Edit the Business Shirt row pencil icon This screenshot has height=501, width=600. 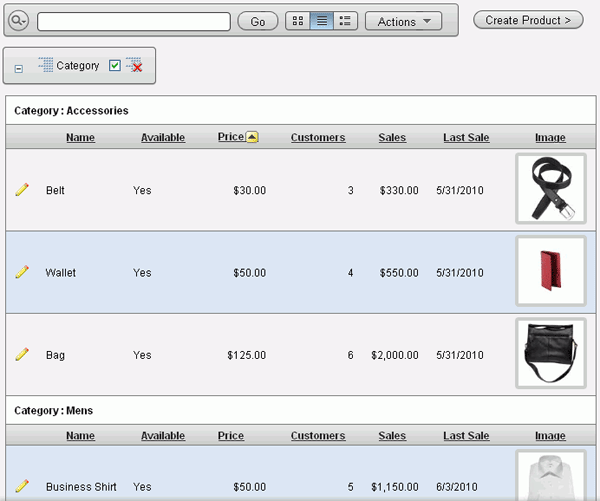pyautogui.click(x=22, y=486)
